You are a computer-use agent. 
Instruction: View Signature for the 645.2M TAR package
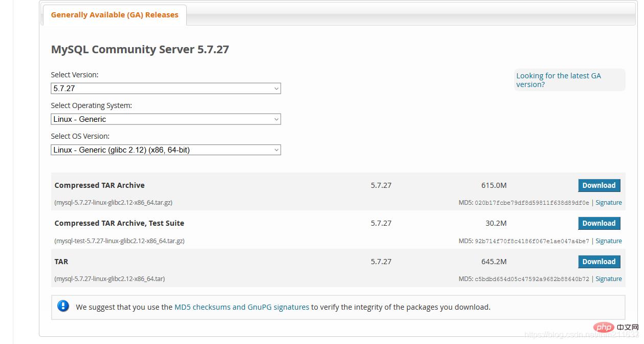coord(608,279)
